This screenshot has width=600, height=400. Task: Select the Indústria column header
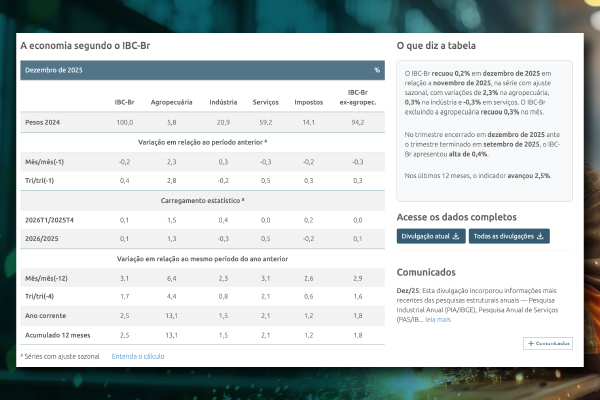tap(223, 102)
